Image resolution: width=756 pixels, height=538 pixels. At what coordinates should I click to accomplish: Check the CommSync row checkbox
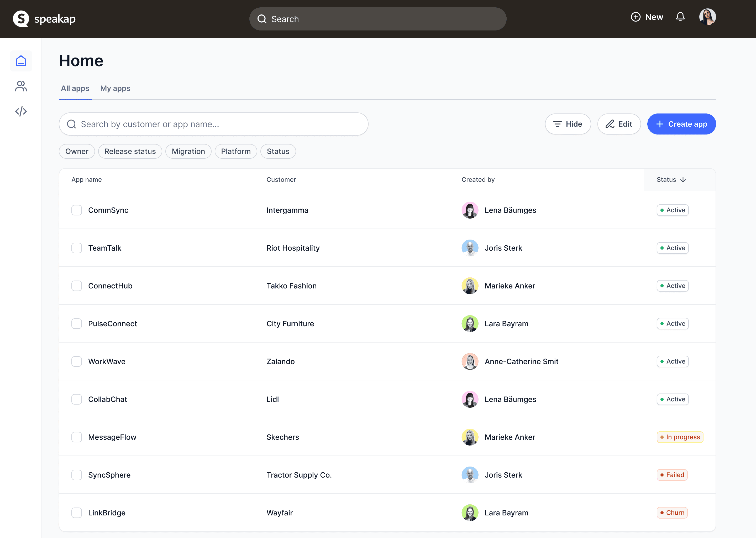tap(76, 210)
